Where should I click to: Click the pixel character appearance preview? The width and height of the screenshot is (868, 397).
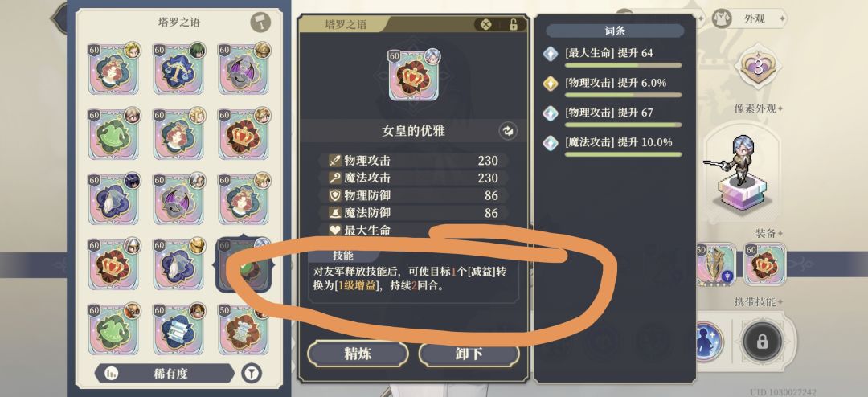click(x=741, y=172)
